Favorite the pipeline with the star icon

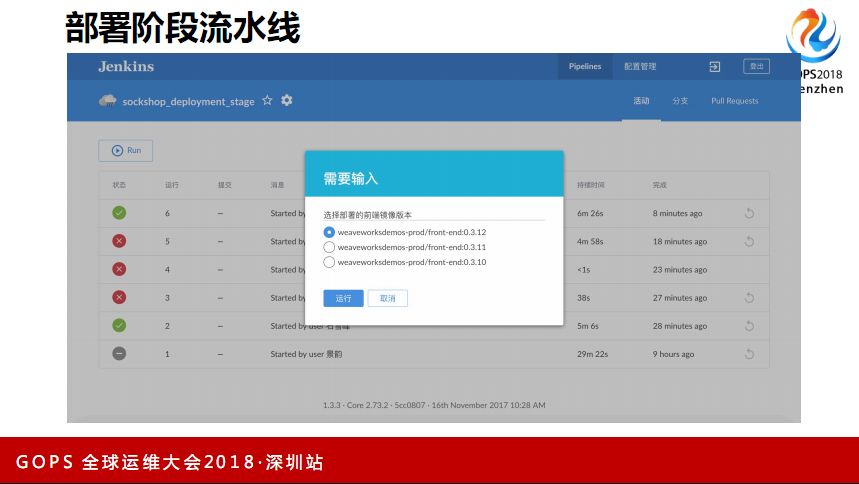pyautogui.click(x=267, y=100)
